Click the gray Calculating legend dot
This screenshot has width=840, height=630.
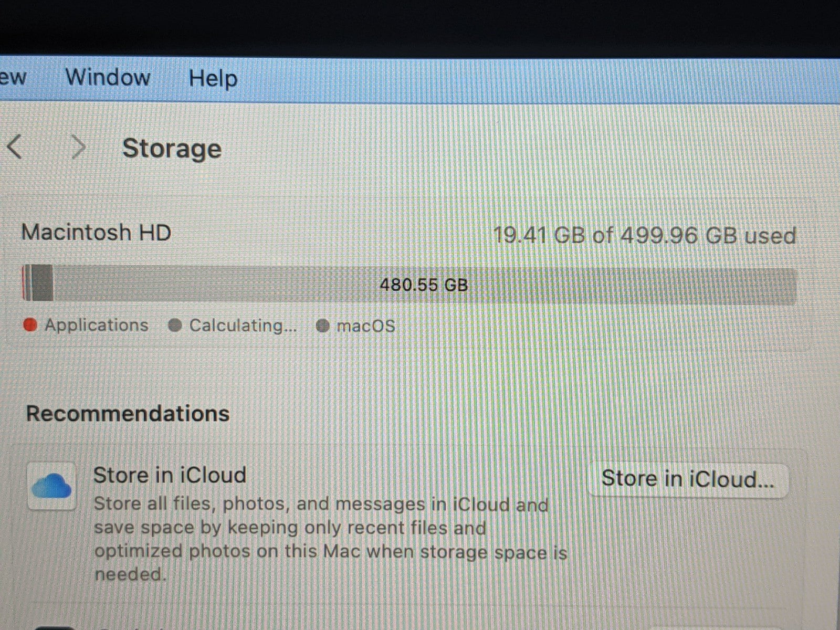point(175,326)
